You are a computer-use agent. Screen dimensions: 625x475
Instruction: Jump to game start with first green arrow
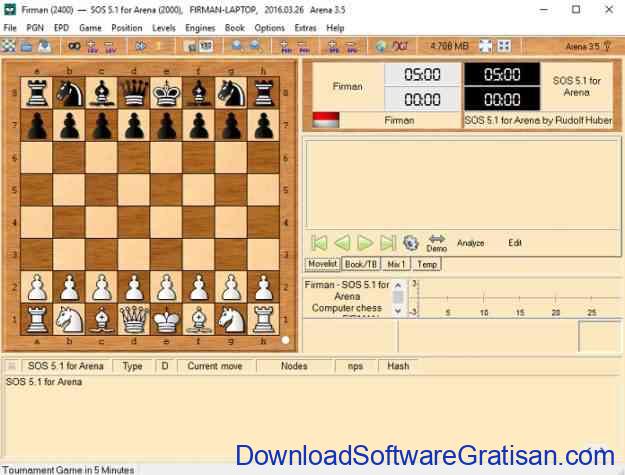319,242
